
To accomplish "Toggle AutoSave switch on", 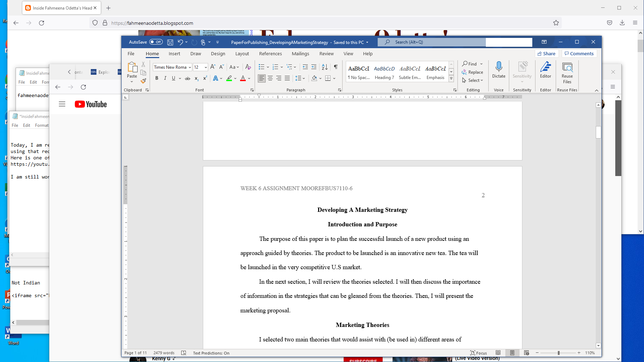I will pos(156,42).
